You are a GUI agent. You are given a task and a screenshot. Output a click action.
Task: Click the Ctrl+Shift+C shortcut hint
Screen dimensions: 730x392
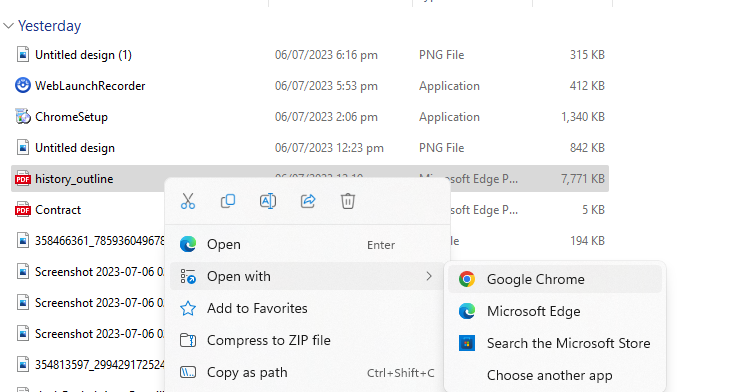pyautogui.click(x=400, y=373)
